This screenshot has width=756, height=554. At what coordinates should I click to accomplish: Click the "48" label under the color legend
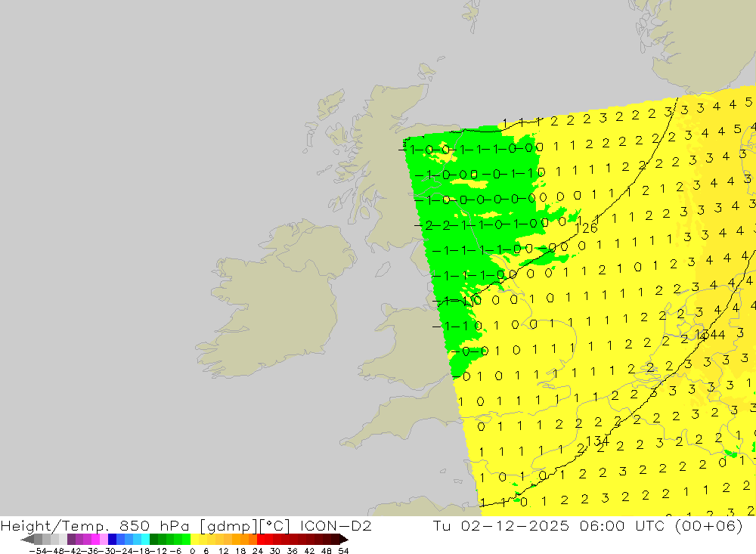click(327, 551)
